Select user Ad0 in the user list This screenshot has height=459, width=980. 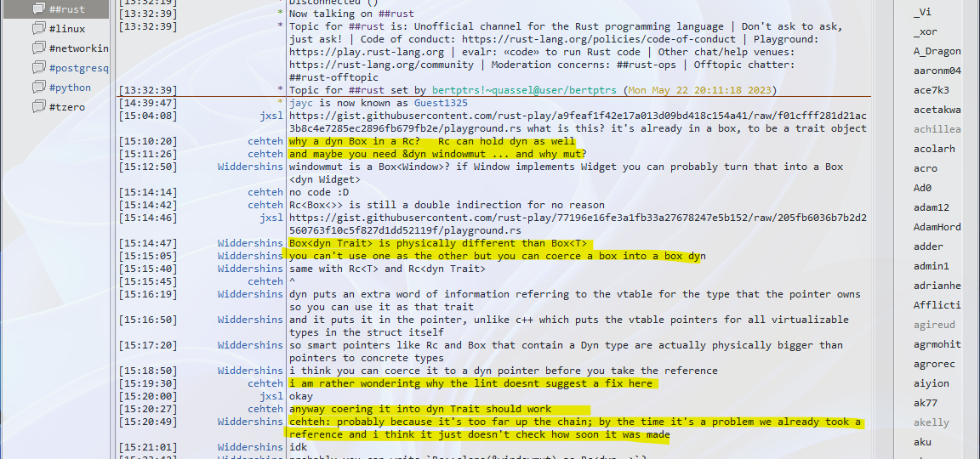(x=922, y=188)
